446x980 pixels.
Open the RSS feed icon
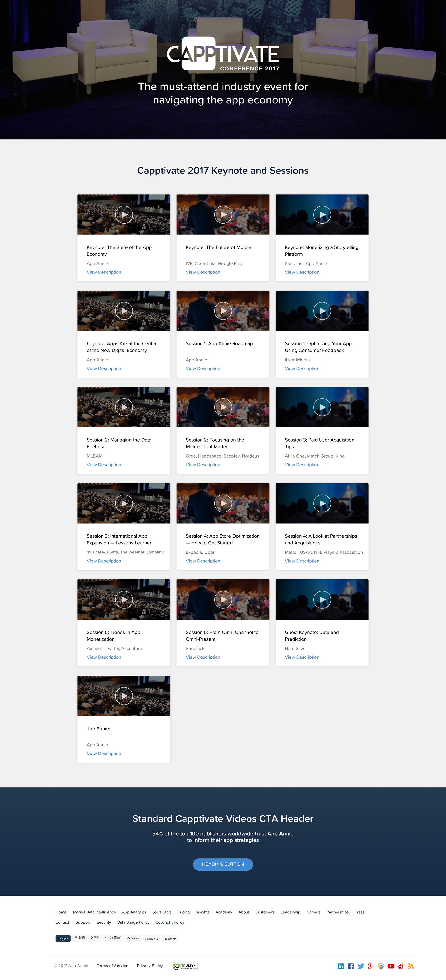tap(411, 966)
